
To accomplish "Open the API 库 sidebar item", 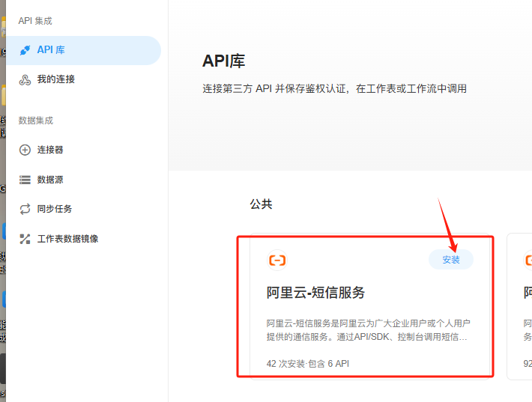I will [x=51, y=50].
